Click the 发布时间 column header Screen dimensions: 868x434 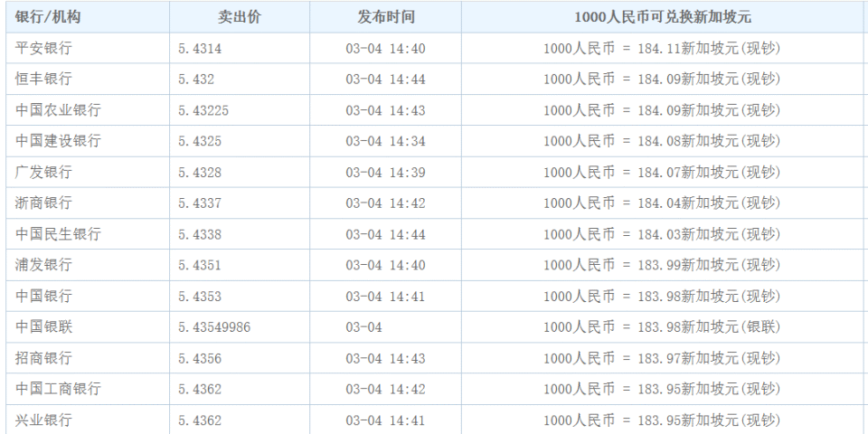click(386, 17)
